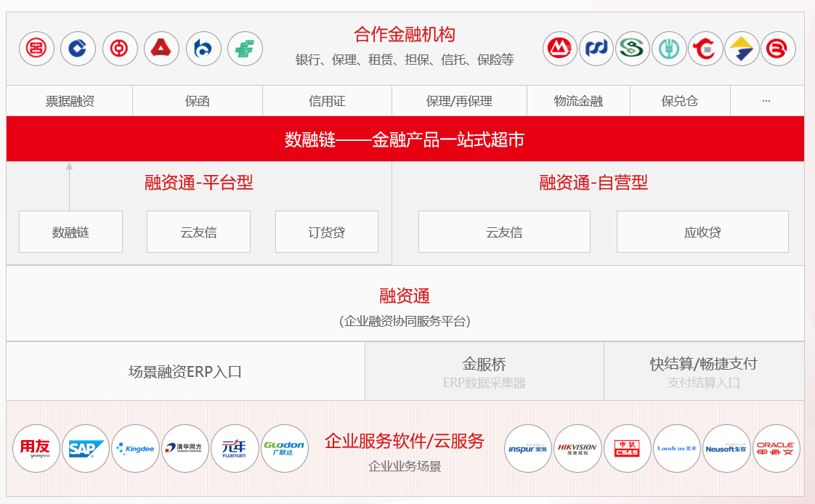Select the 票据融资 tab
Viewport: 815px width, 504px height.
point(70,102)
